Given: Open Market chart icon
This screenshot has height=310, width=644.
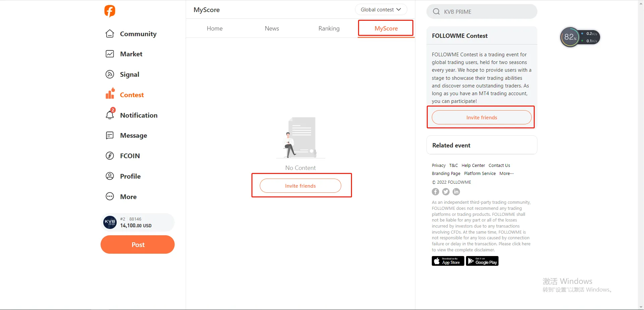Looking at the screenshot, I should pos(110,54).
